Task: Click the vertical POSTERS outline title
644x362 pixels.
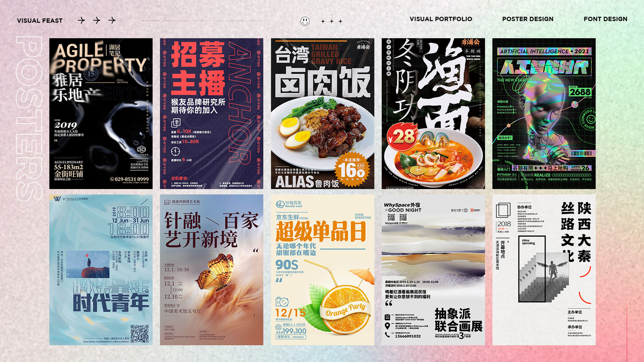Action: (x=29, y=118)
